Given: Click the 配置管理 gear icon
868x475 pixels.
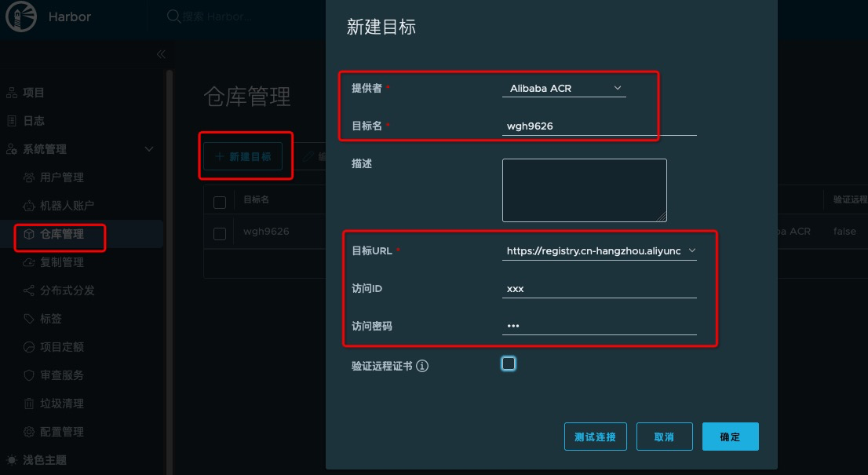Looking at the screenshot, I should pos(29,432).
